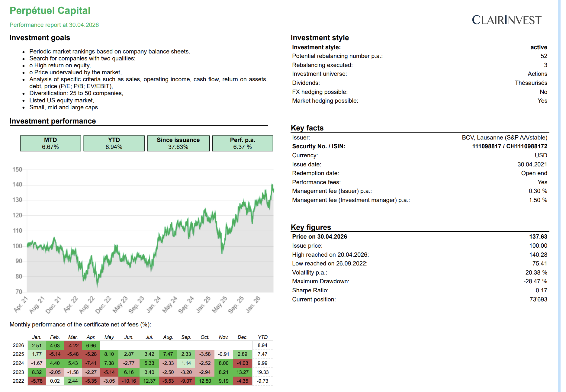Click the Investment style value active
The image size is (566, 392).
(539, 47)
